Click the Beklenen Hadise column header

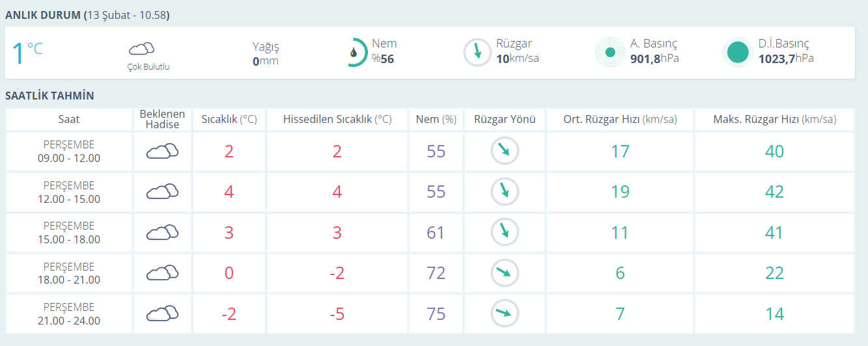coord(162,119)
